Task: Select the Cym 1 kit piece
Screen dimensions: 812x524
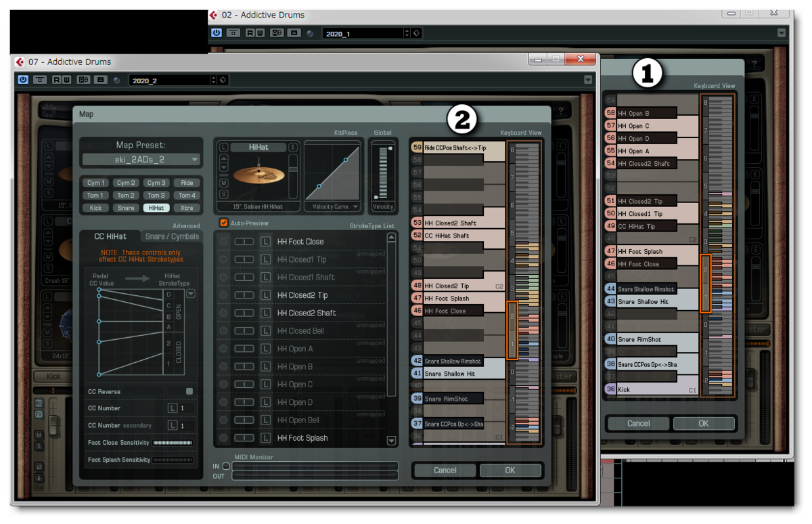Action: tap(96, 183)
